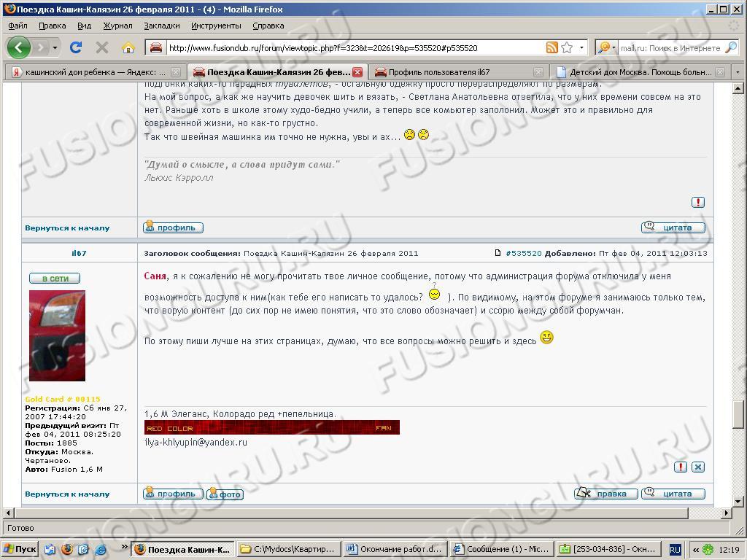The image size is (747, 560).
Task: Expand hidden Quick Launch icons with the chevron
Action: (x=125, y=546)
